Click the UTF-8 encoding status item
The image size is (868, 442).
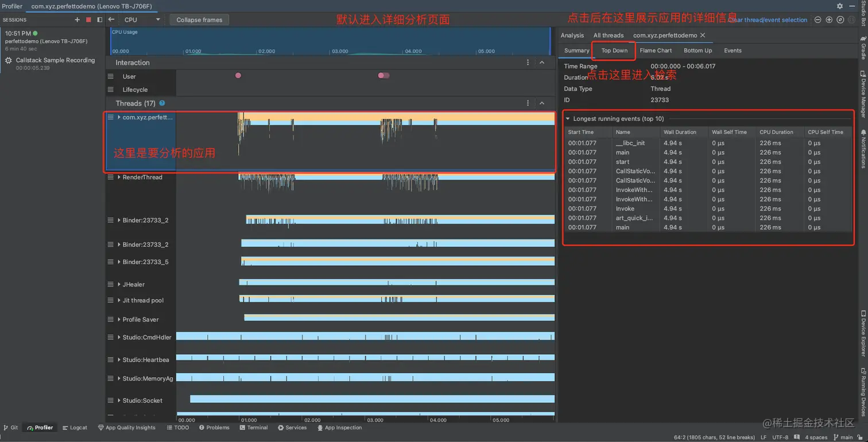(x=780, y=437)
